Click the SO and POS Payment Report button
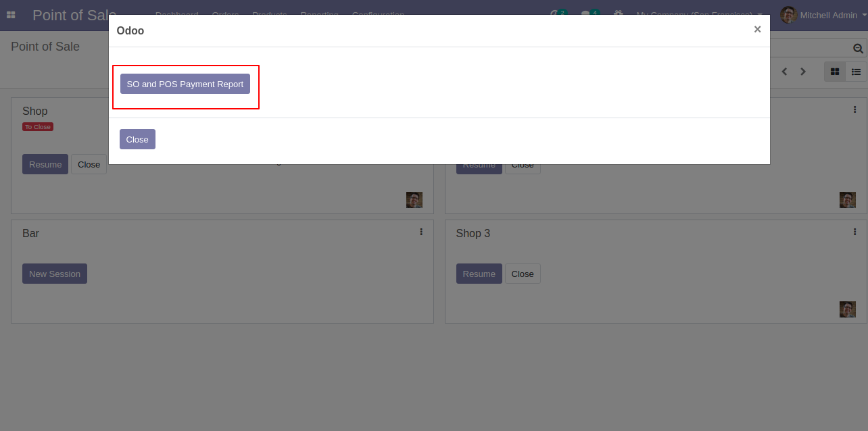This screenshot has height=431, width=868. click(185, 84)
